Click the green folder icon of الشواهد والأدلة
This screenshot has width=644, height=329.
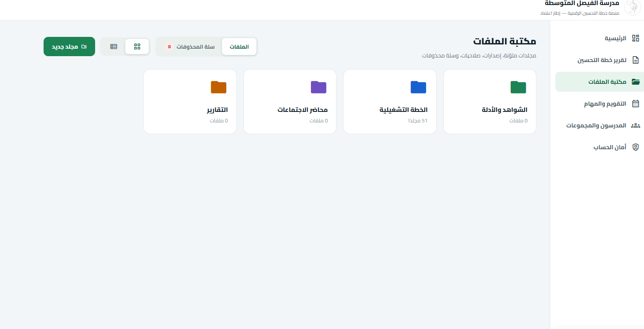click(518, 87)
